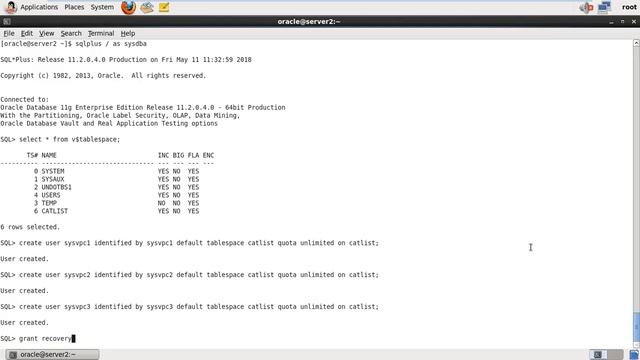640x360 pixels.
Task: Click the workspace switcher in bottom panel
Action: pos(606,354)
